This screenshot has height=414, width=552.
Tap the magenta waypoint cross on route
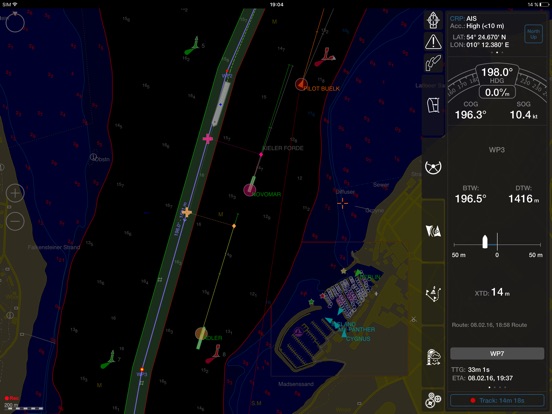click(208, 139)
